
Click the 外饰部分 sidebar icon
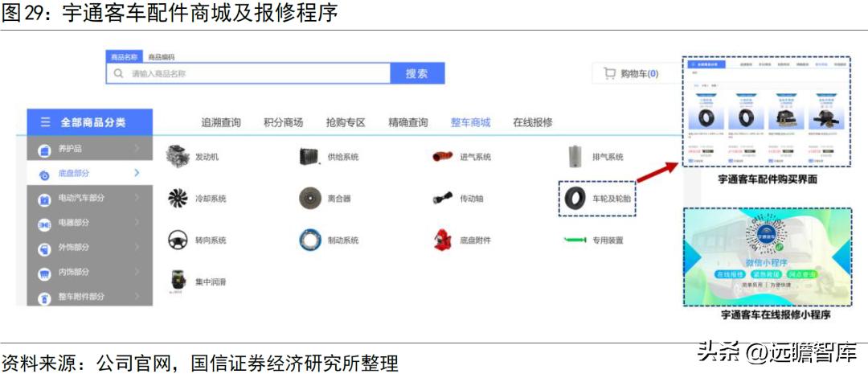(x=43, y=249)
